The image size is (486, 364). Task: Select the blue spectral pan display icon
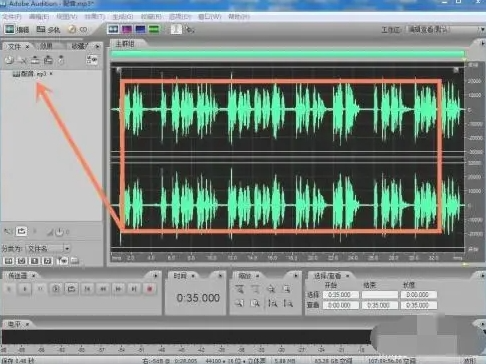point(140,29)
